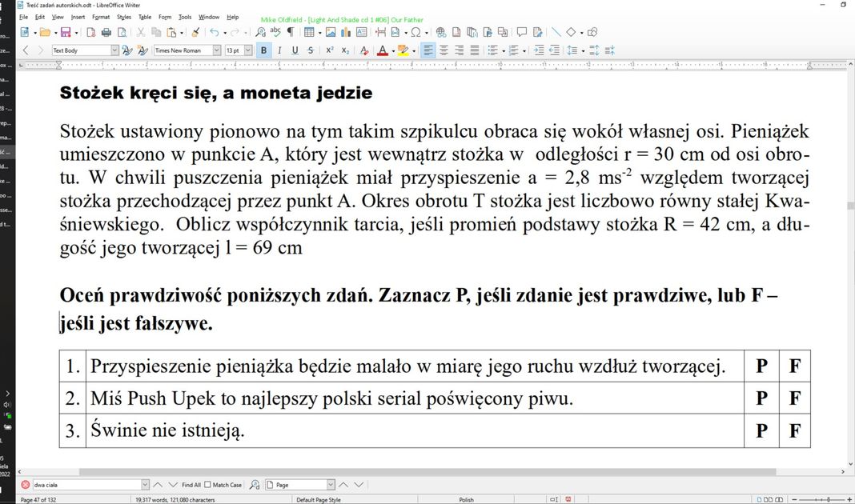Click the Increase Indent icon
855x504 pixels.
539,50
